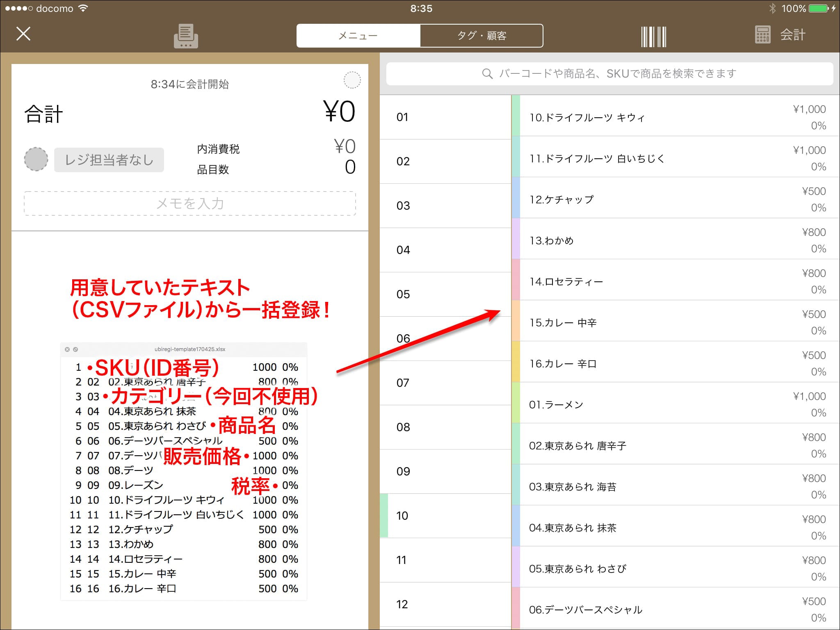Select category 03
Viewport: 840px width, 630px height.
[445, 206]
